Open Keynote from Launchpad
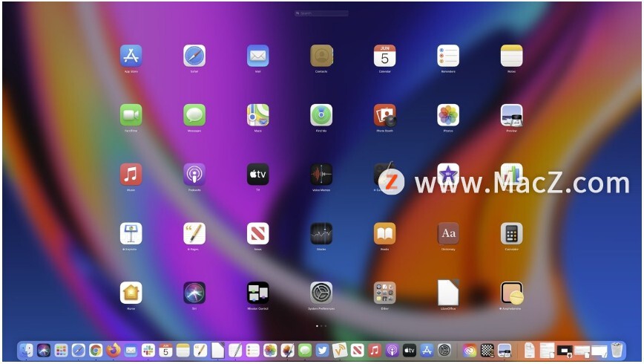 (x=131, y=233)
